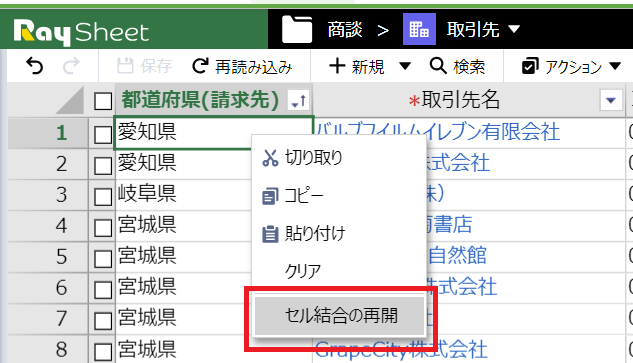Click the save (保存) floppy icon
Screen dimensions: 633x363
click(125, 66)
